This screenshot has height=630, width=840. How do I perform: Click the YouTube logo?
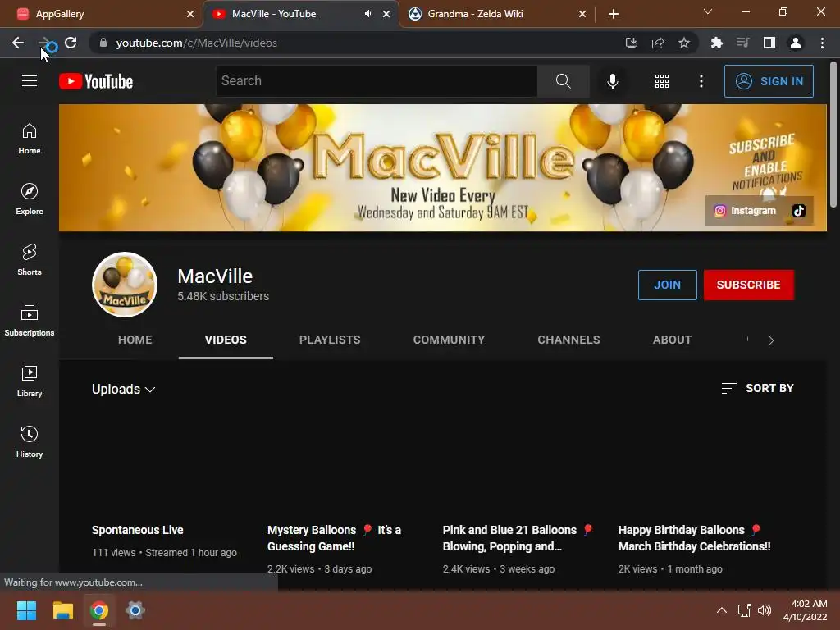[96, 81]
